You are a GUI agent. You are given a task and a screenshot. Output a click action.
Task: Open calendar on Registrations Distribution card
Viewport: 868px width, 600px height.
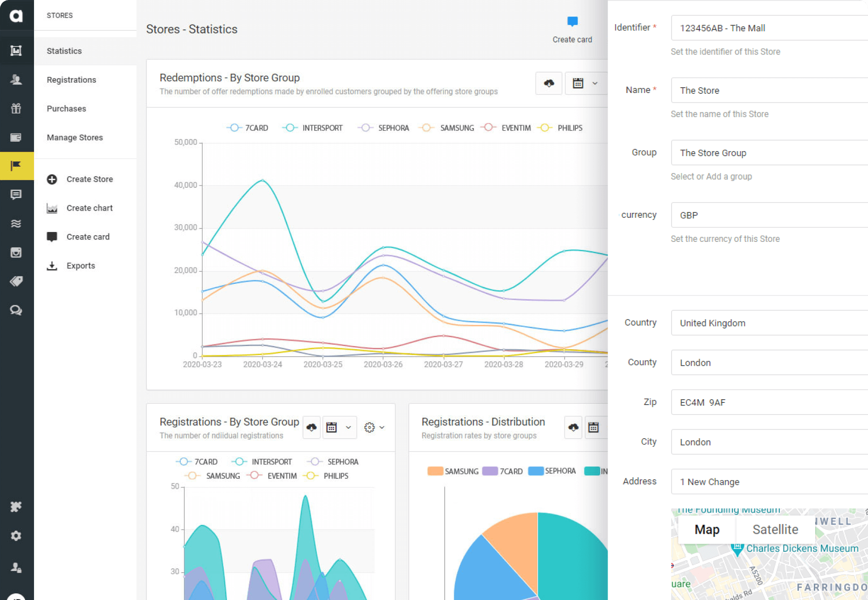593,427
